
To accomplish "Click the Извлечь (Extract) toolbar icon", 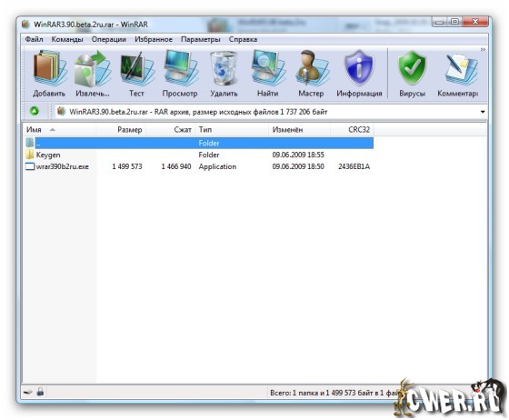I will click(93, 69).
